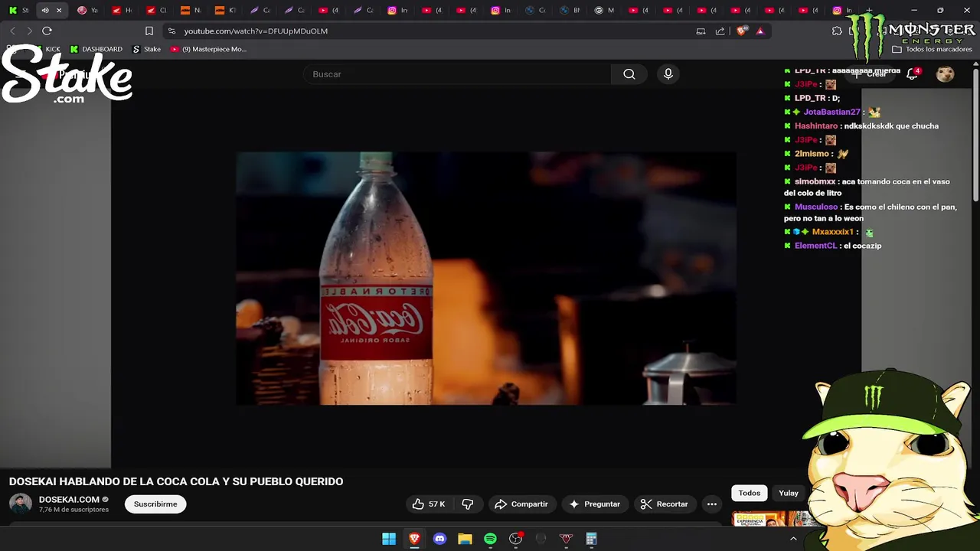This screenshot has height=551, width=980.
Task: Bookmark this page with the bookmark icon
Action: (x=149, y=31)
